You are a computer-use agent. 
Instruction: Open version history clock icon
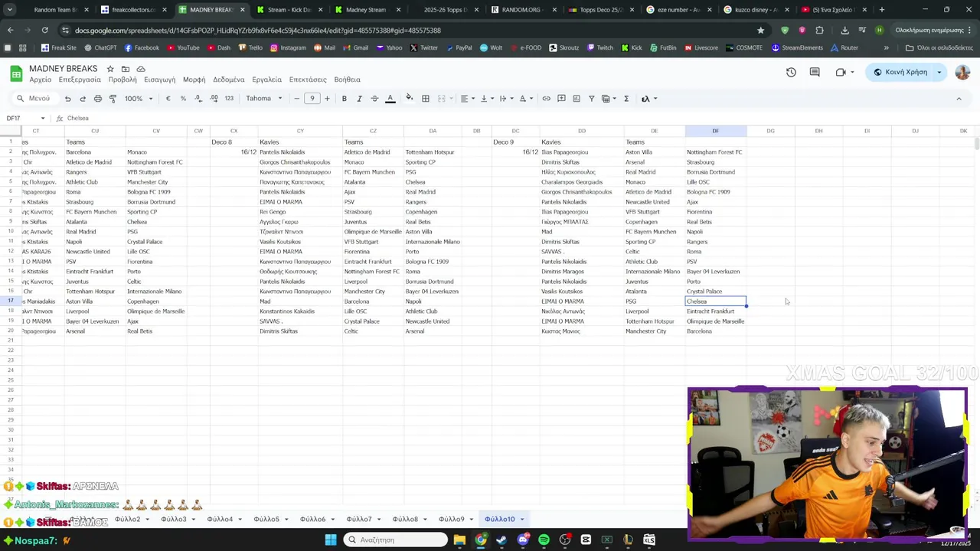coord(791,72)
